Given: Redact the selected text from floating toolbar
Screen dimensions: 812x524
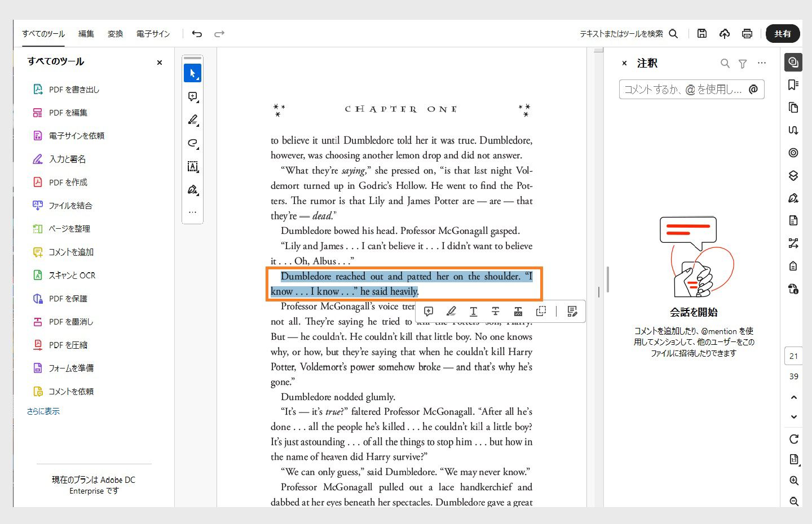Looking at the screenshot, I should pyautogui.click(x=518, y=311).
